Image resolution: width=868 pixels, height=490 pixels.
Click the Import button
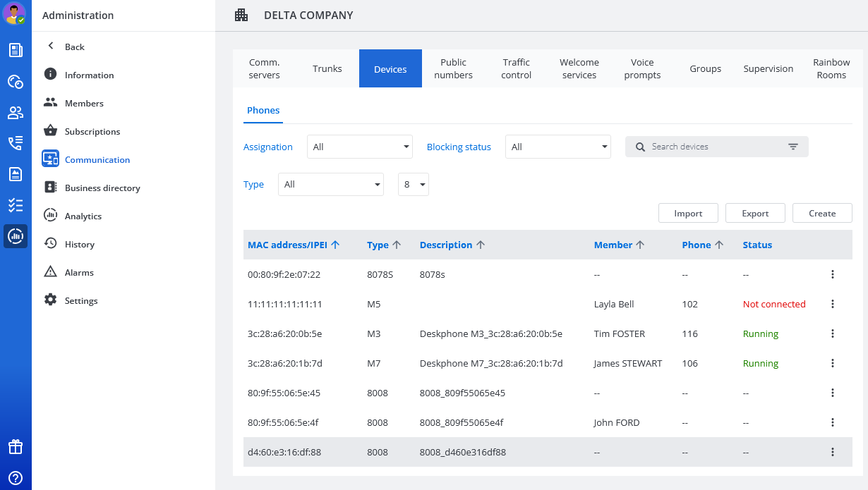click(688, 213)
